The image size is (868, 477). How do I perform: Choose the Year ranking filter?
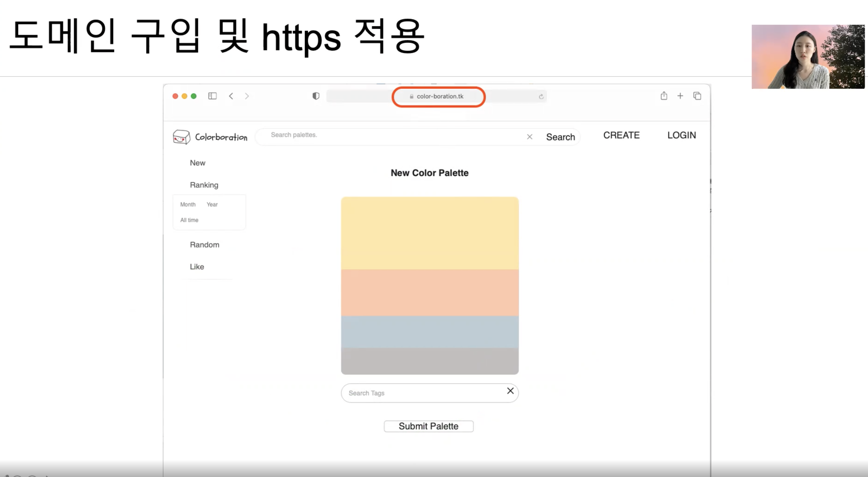tap(212, 204)
